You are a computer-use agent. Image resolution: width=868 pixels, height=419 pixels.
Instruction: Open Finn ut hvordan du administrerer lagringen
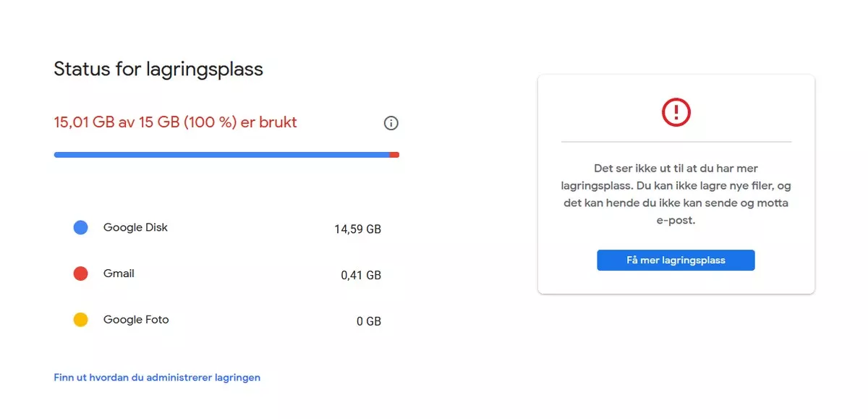(x=156, y=377)
